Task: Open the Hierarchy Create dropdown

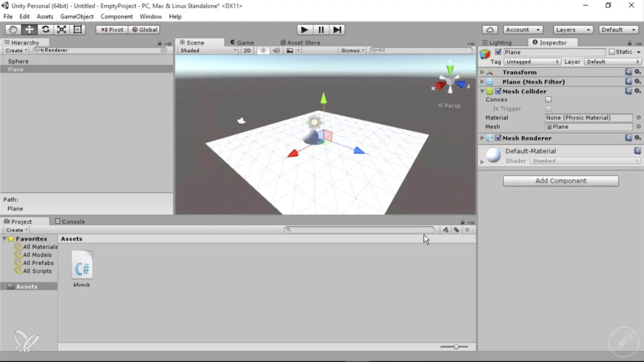Action: tap(16, 50)
